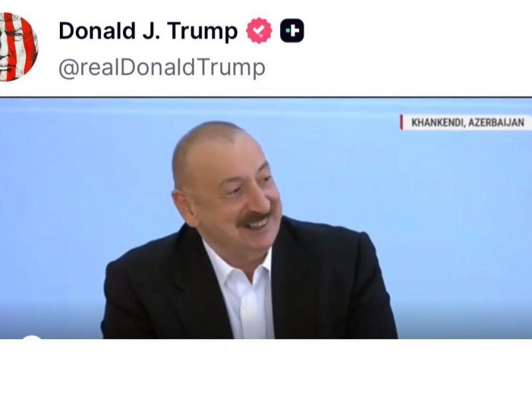This screenshot has width=532, height=399.
Task: Click the blank white area below the video
Action: pos(266,369)
